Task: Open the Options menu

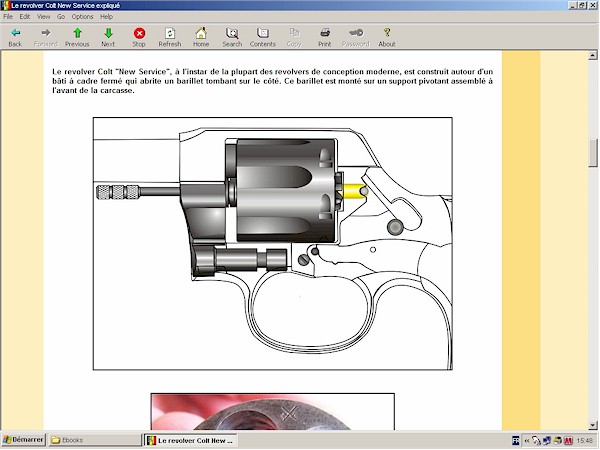Action: (x=82, y=17)
